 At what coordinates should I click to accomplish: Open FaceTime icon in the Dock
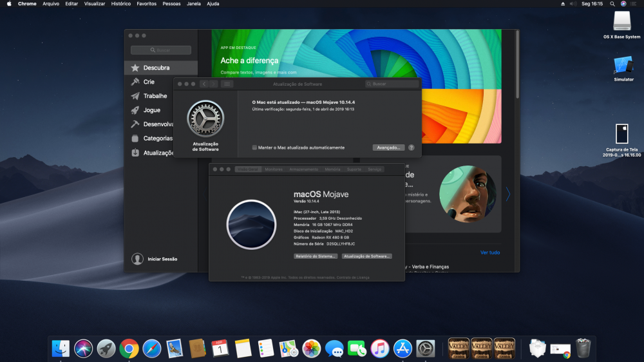click(x=357, y=348)
